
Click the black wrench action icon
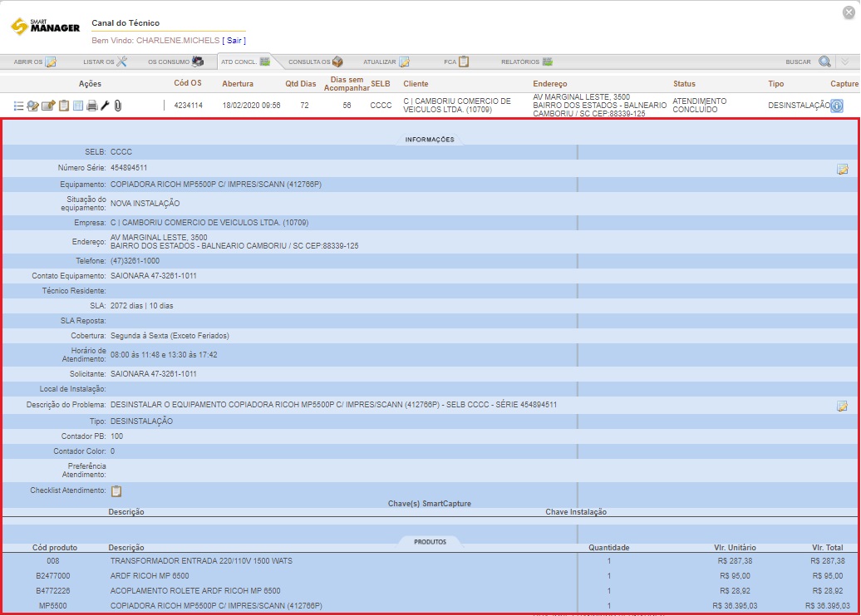pos(106,106)
